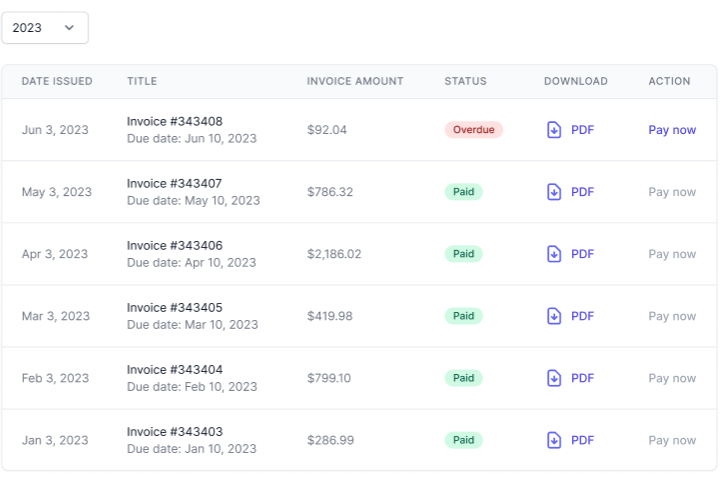Viewport: 721px width, 492px height.
Task: Select the Title column header
Action: (x=142, y=81)
